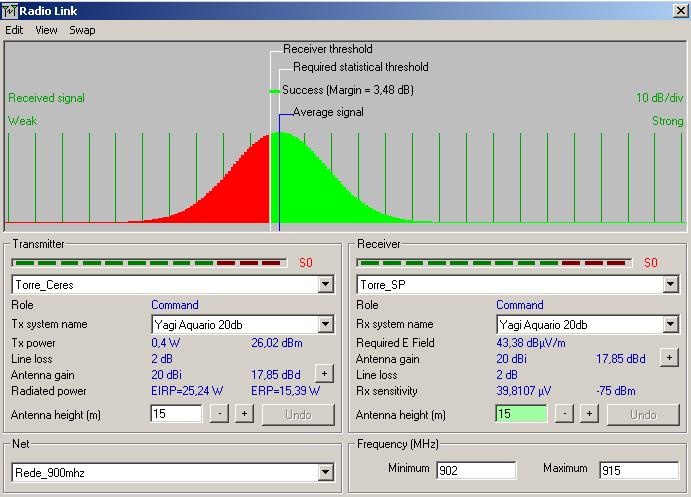This screenshot has height=497, width=691.
Task: Click EIRP=25,24 W radiated power value
Action: click(x=187, y=391)
